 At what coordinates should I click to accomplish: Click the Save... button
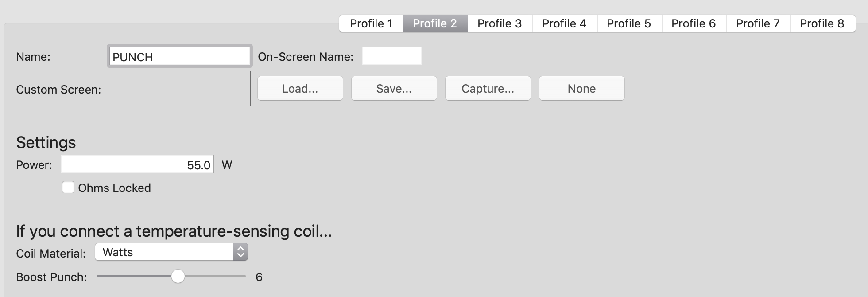pos(394,89)
